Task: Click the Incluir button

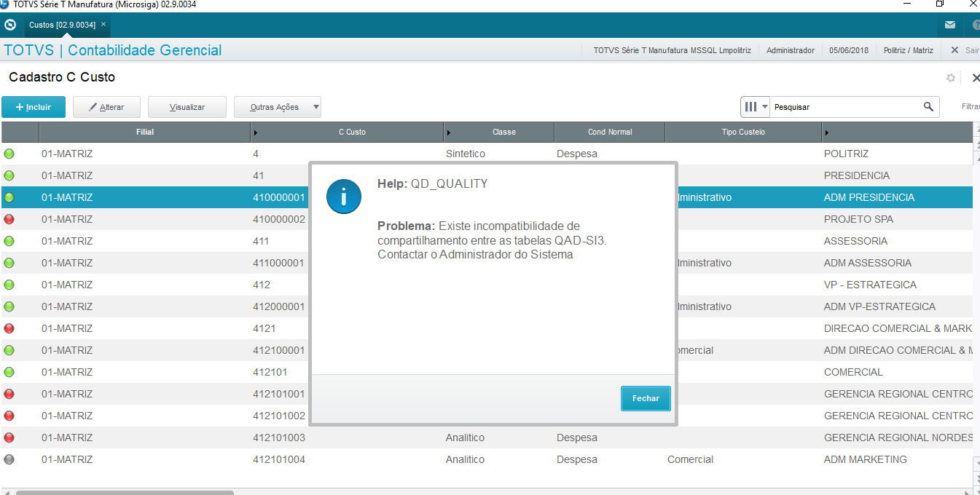Action: (34, 107)
